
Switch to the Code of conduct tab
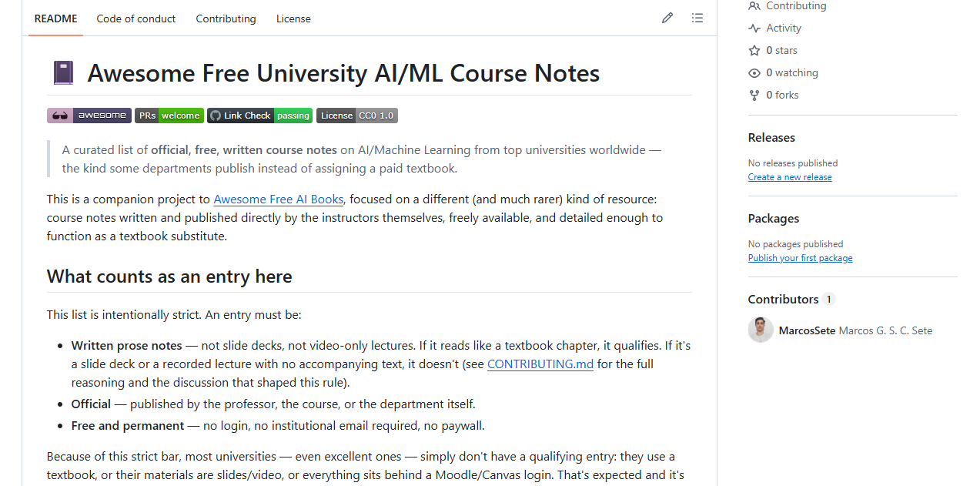tap(136, 18)
